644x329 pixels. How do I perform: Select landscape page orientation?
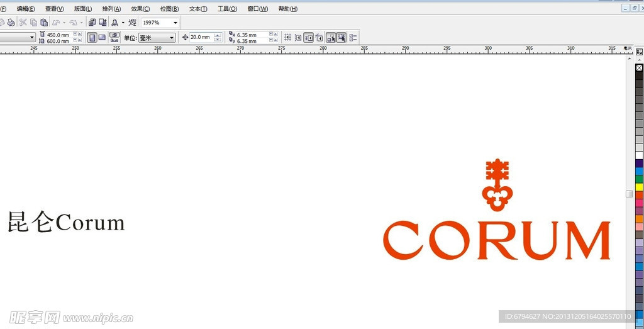click(102, 38)
